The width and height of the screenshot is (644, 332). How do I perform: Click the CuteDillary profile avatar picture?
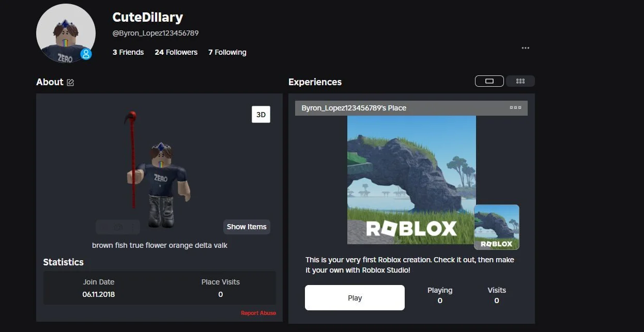(x=66, y=34)
